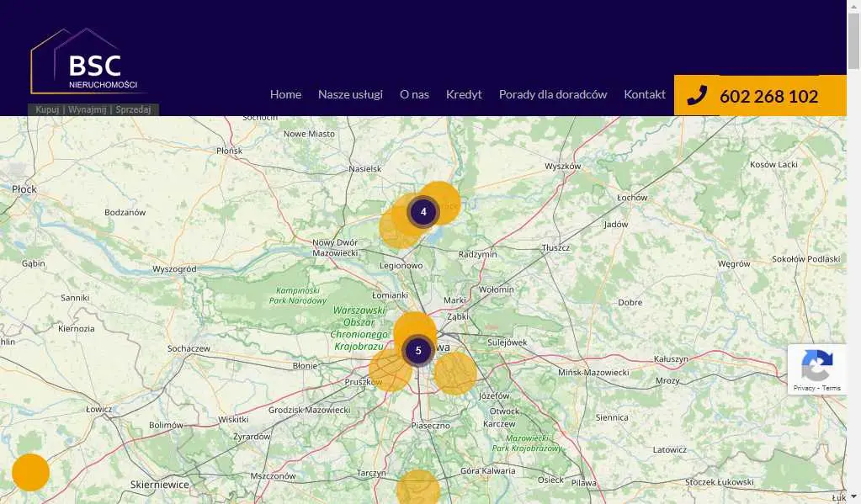Select the orange marker near Skierniewice
This screenshot has width=861, height=504.
pyautogui.click(x=31, y=472)
